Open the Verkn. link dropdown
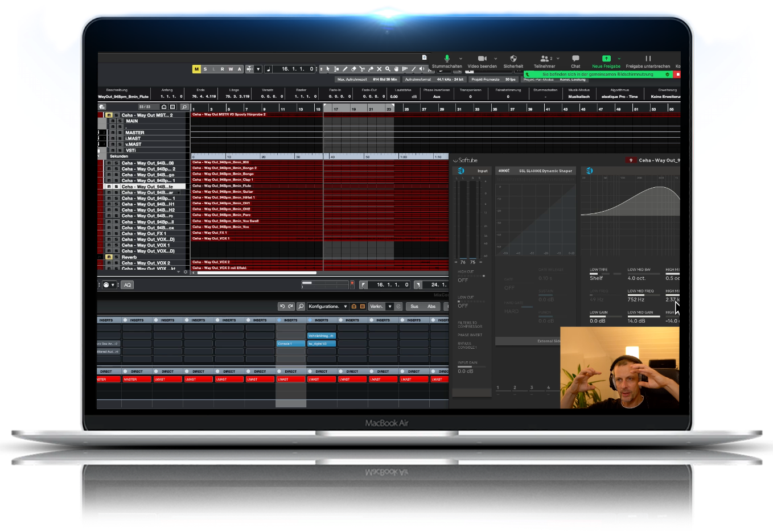773x532 pixels. tap(381, 307)
